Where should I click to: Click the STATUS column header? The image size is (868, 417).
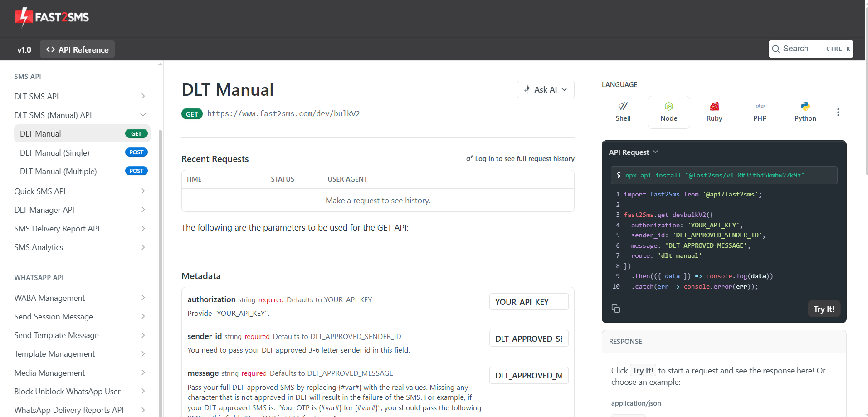[283, 179]
